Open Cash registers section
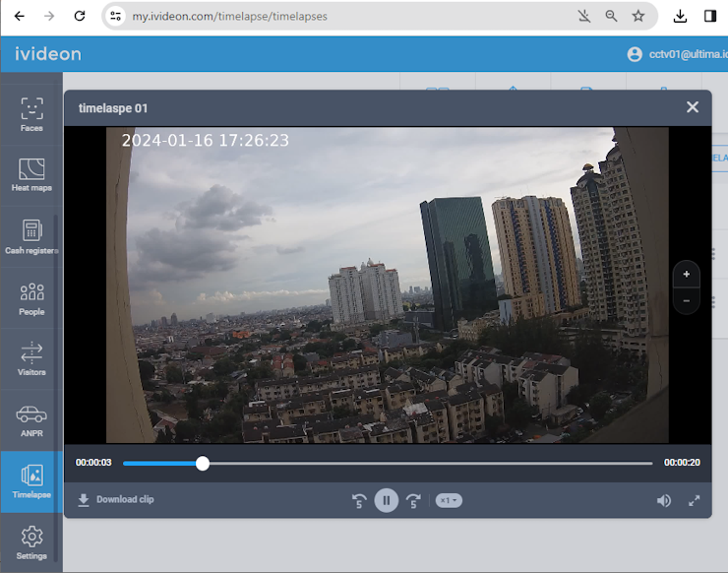 (x=31, y=236)
